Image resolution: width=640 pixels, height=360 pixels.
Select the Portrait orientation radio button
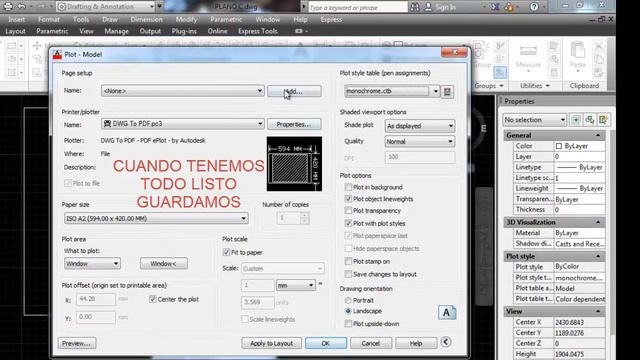click(348, 300)
